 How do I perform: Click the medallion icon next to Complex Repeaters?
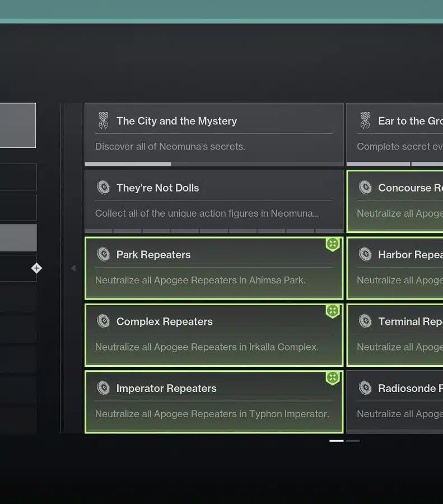pos(104,321)
